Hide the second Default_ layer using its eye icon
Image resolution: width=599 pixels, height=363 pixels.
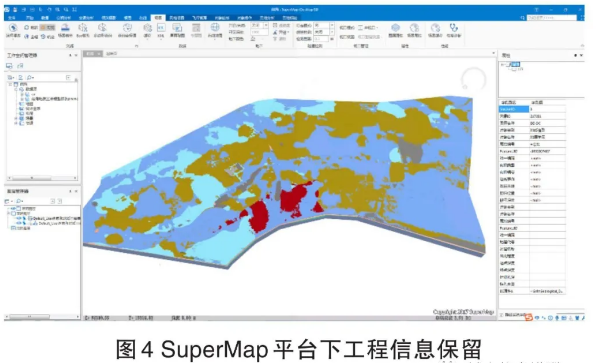click(x=18, y=223)
